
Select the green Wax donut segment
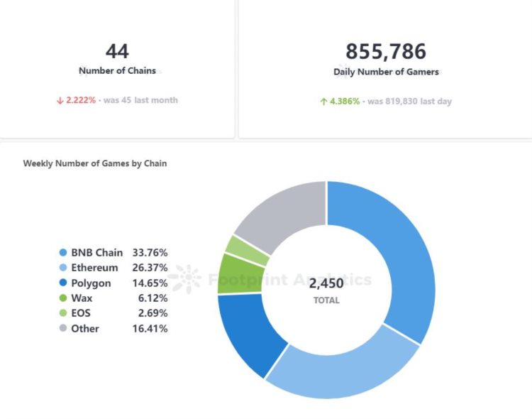pyautogui.click(x=231, y=273)
